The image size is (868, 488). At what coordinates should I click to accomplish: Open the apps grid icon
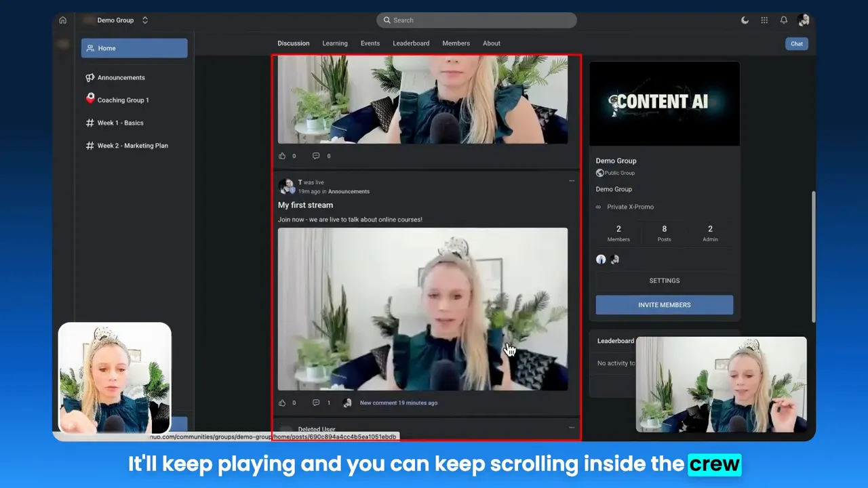(764, 20)
